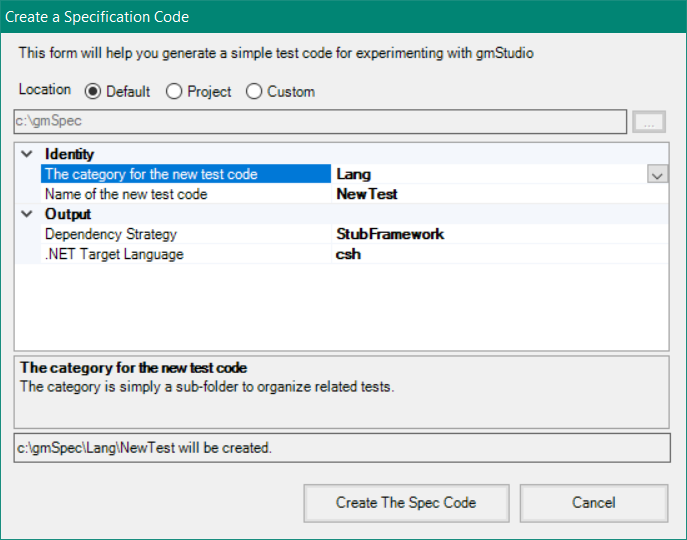Image resolution: width=687 pixels, height=540 pixels.
Task: Open the category dropdown arrow
Action: point(657,175)
